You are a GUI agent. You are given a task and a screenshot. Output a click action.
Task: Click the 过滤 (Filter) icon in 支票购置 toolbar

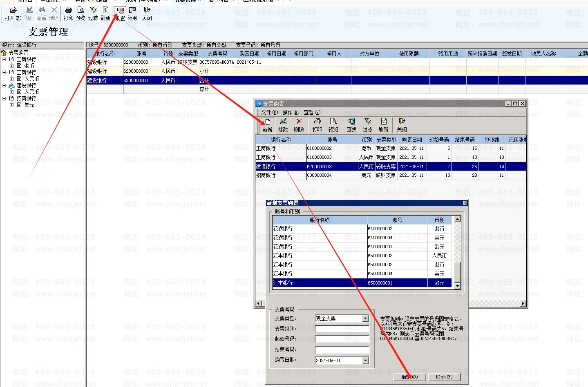[367, 125]
